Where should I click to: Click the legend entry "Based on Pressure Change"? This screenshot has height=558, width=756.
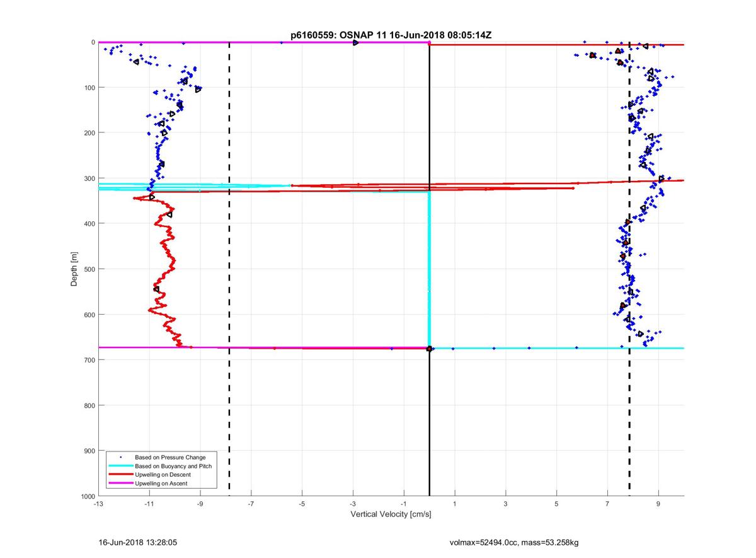(170, 457)
